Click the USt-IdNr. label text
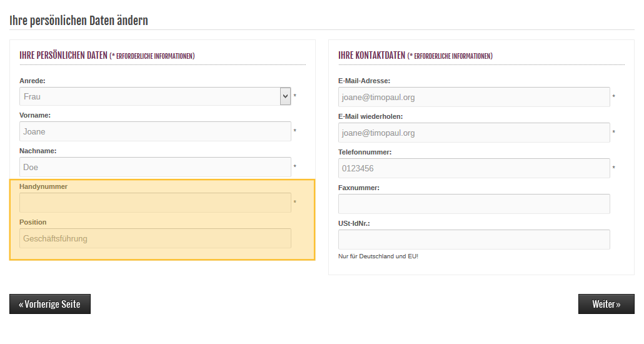The height and width of the screenshot is (344, 644). point(354,223)
